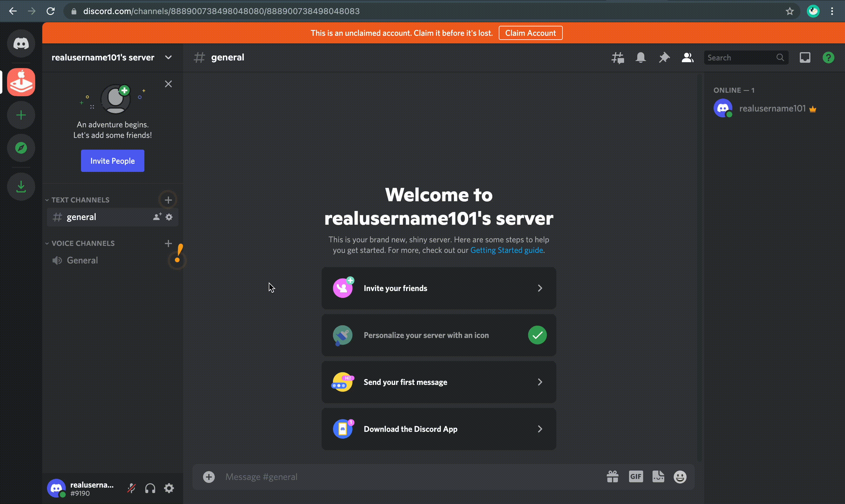
Task: Open the GIF picker
Action: point(636,477)
